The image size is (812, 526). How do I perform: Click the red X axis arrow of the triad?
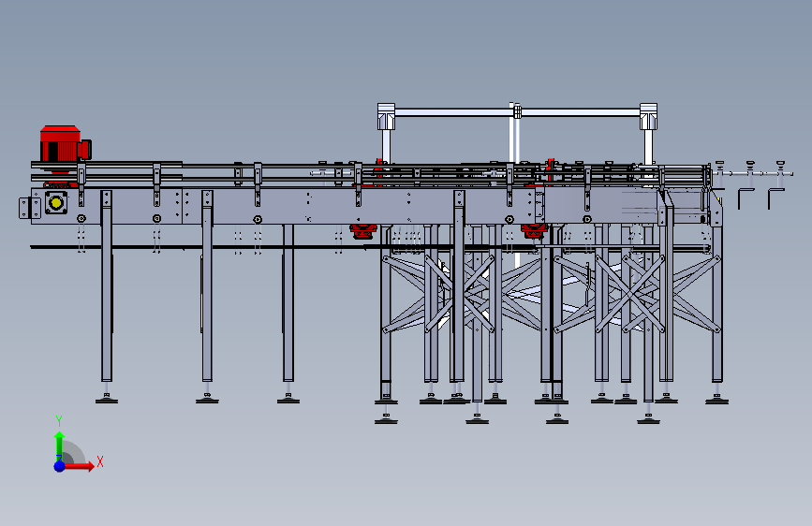(79, 466)
